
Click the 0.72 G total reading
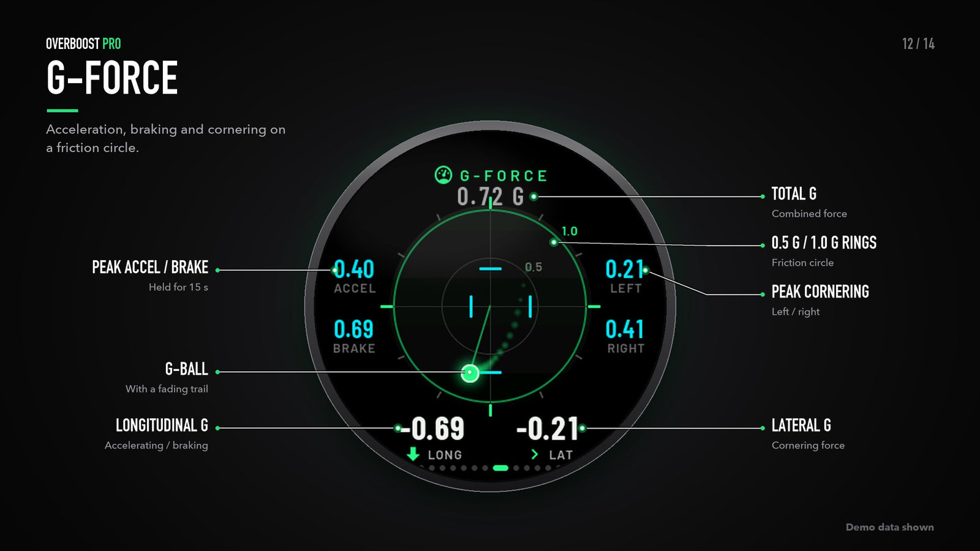[x=490, y=197]
